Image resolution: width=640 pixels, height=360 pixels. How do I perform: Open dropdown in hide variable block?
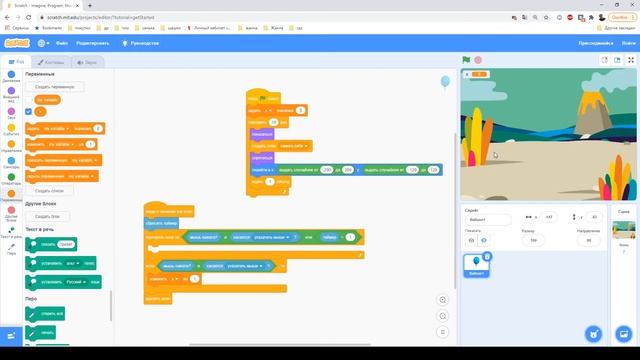(x=81, y=176)
